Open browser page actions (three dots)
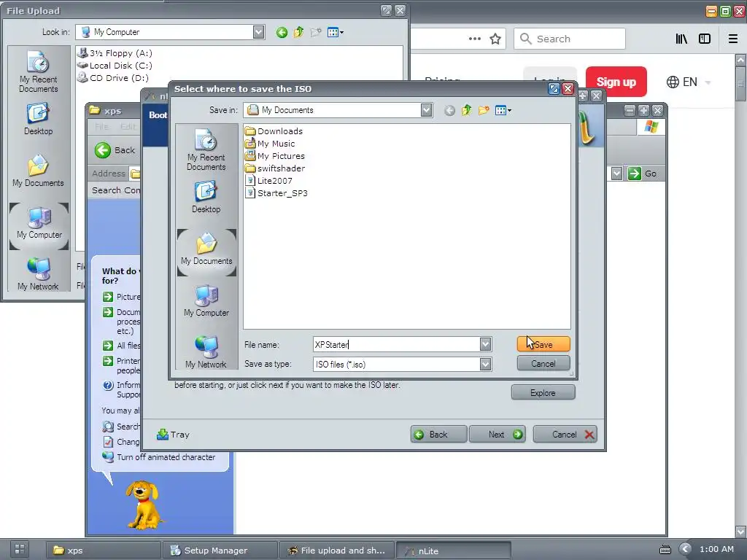 (x=474, y=39)
